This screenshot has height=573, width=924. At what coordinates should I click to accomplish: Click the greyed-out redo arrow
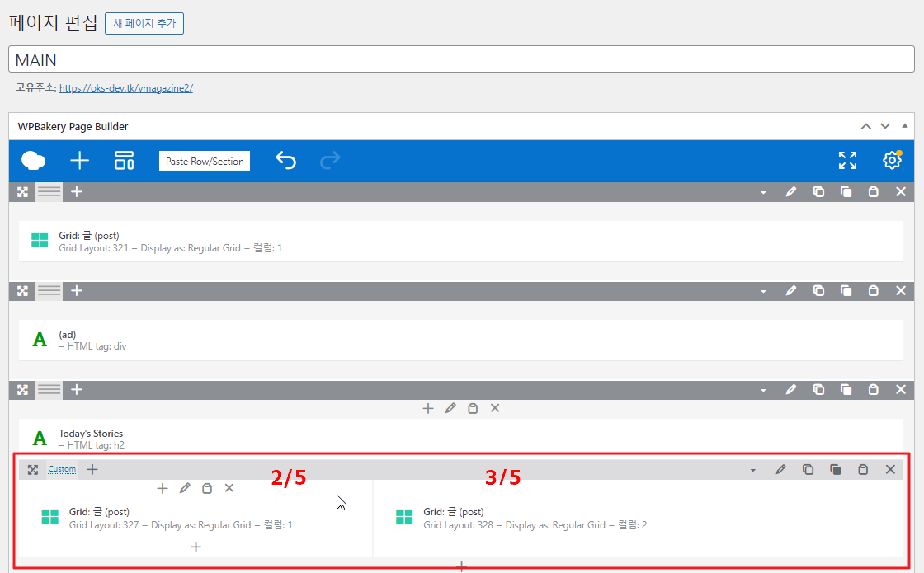pos(330,160)
